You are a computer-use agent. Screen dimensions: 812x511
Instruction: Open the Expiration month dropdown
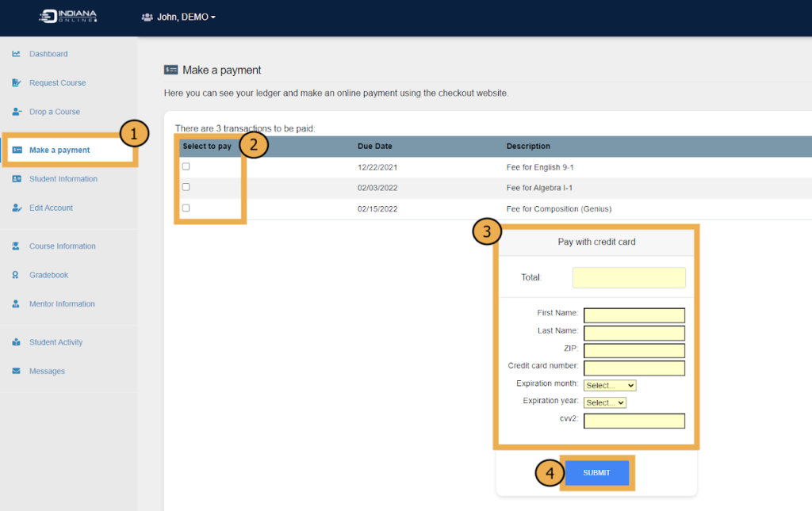610,385
